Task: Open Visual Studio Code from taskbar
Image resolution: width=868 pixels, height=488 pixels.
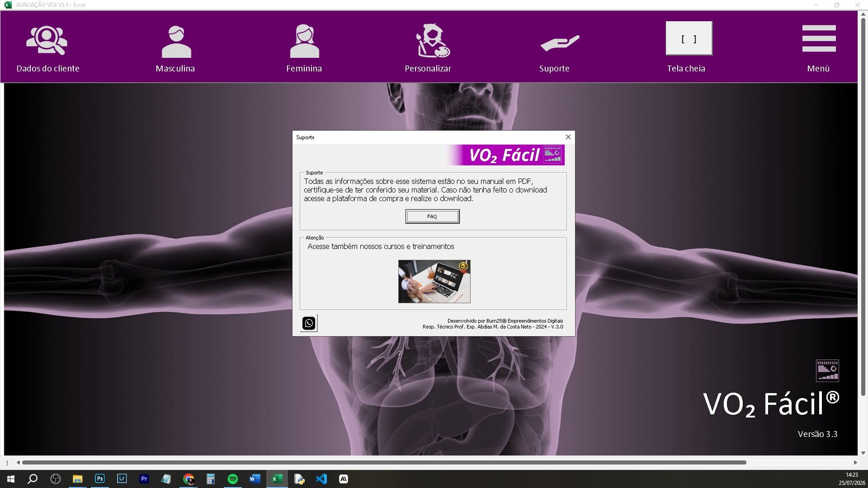Action: click(x=321, y=479)
